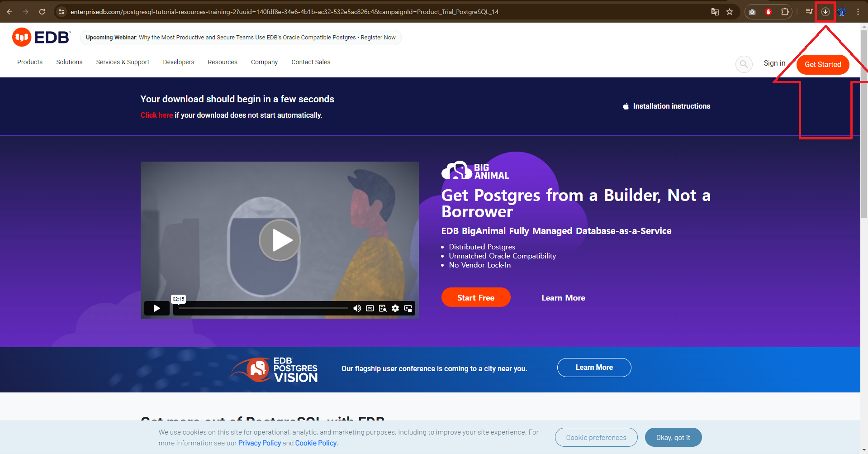Click the Cookie preferences button
Viewport: 868px width, 454px height.
596,437
